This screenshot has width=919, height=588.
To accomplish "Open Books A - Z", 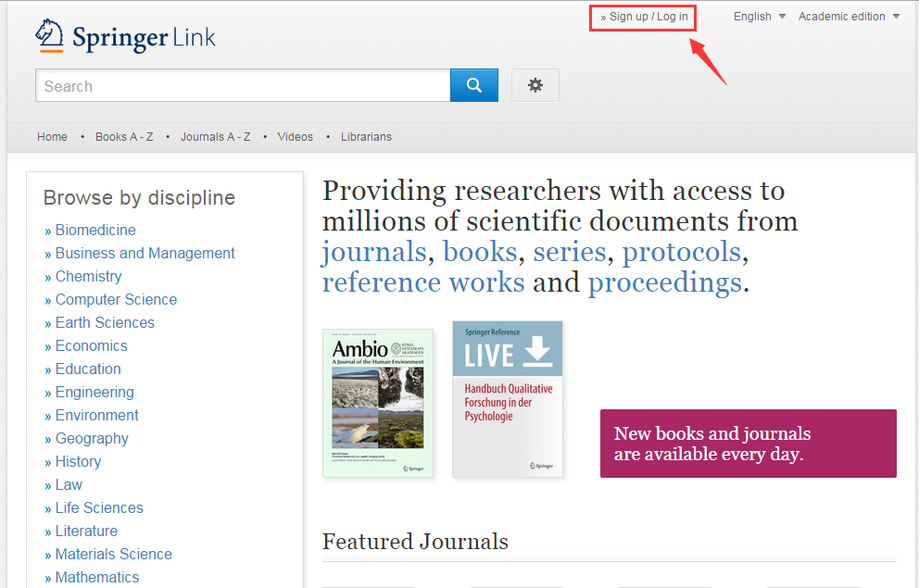I will (x=124, y=136).
